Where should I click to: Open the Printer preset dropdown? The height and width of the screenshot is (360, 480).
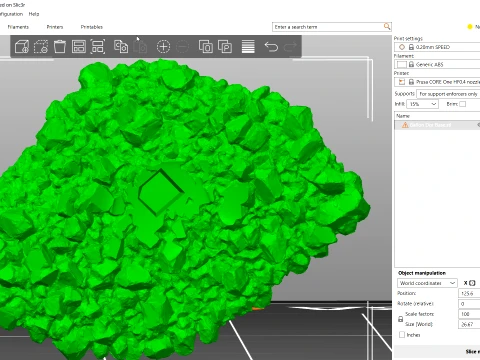coord(437,82)
